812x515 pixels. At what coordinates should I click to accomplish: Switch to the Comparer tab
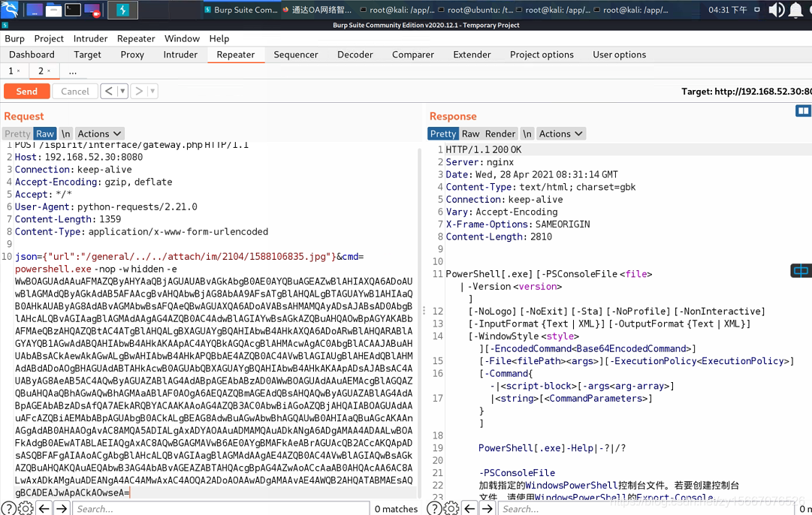tap(412, 55)
